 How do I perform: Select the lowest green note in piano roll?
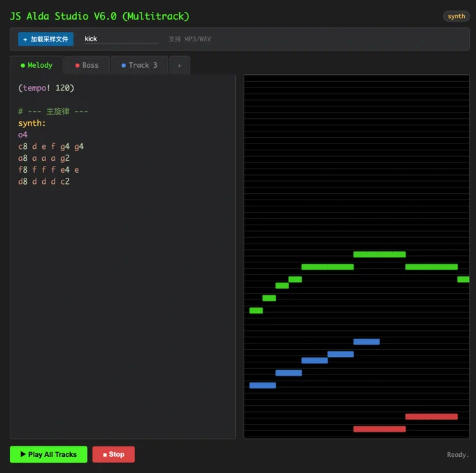pos(256,311)
